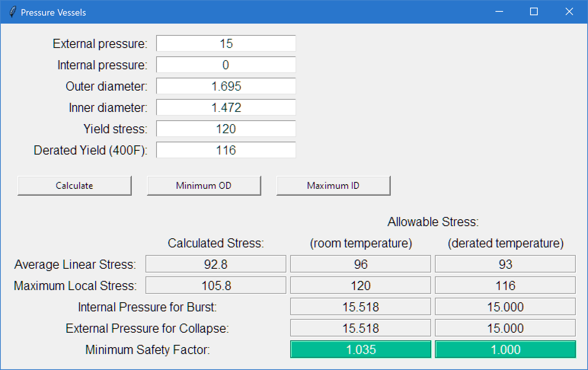Click into the Derated Yield (400F) field
The width and height of the screenshot is (588, 370).
point(226,150)
